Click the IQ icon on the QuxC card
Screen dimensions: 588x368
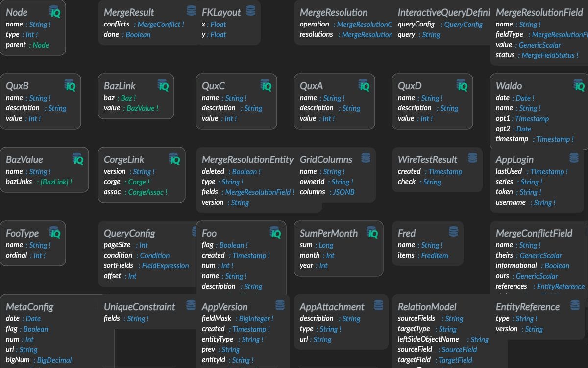pyautogui.click(x=266, y=86)
